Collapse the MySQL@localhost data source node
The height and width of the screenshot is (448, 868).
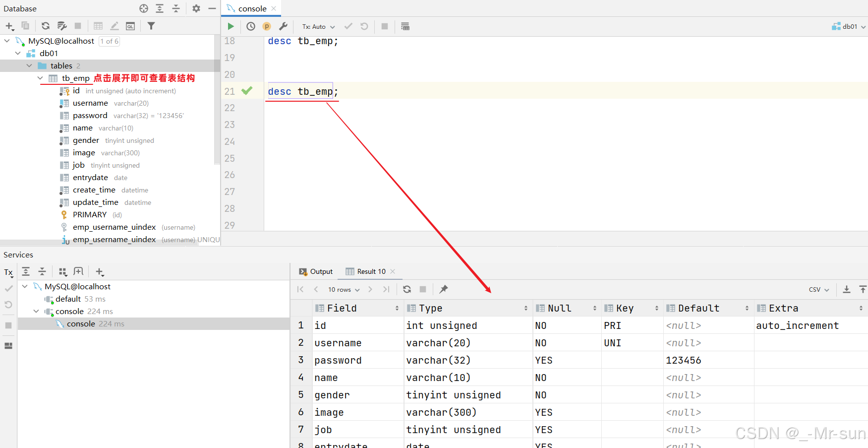coord(7,41)
